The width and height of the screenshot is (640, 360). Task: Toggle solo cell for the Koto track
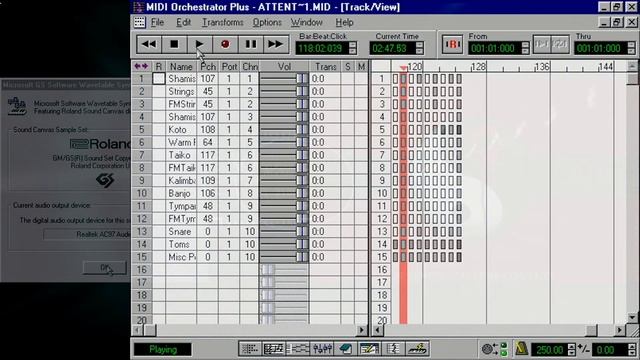click(x=348, y=130)
